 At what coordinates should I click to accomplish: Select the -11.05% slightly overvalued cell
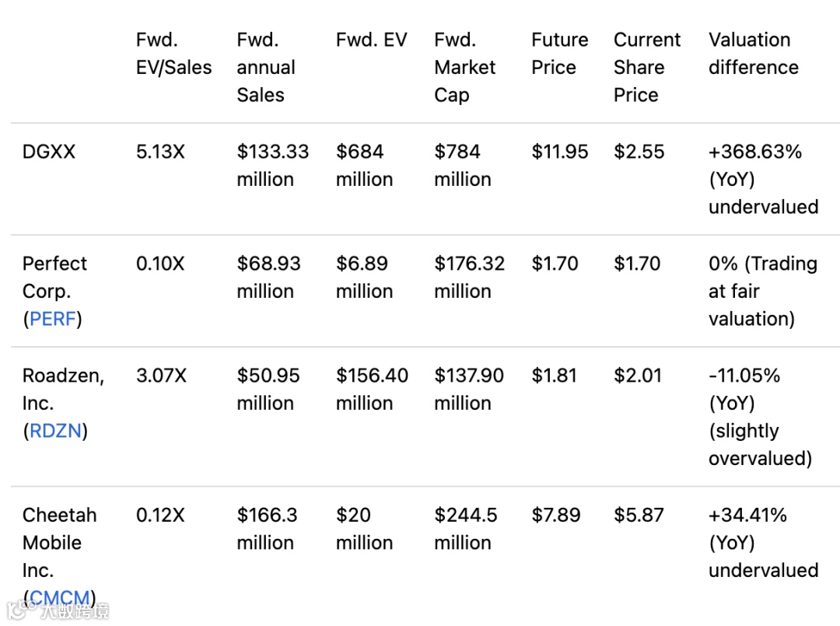759,417
